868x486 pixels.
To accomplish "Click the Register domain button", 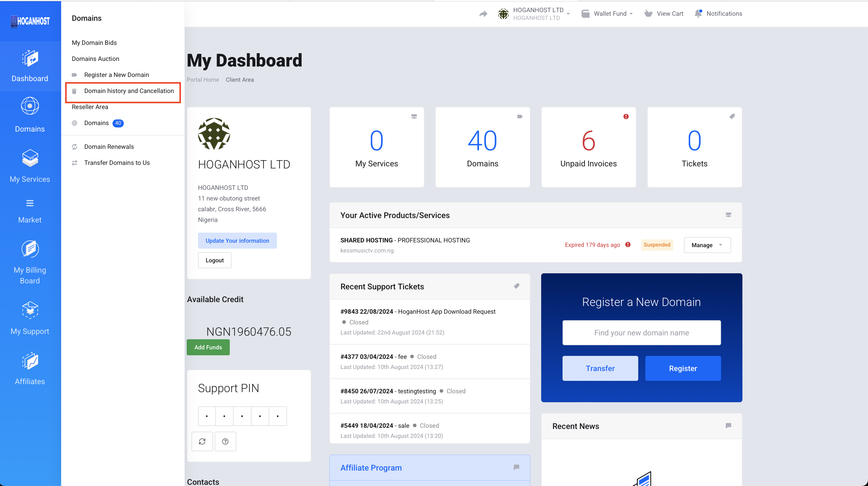I will click(x=683, y=368).
